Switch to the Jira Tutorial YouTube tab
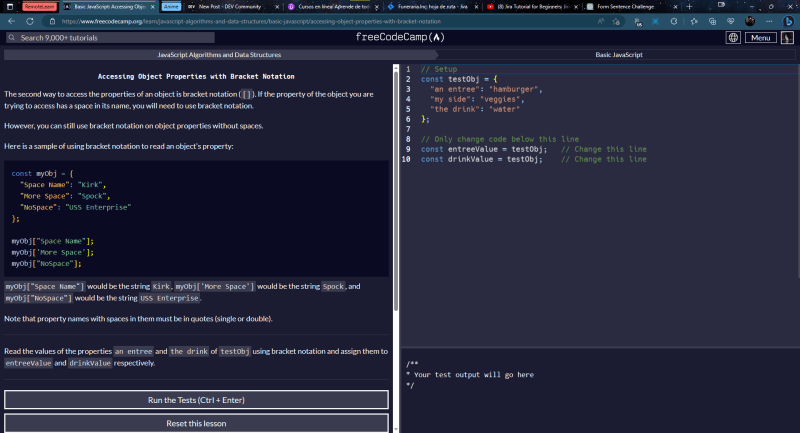Image resolution: width=800 pixels, height=433 pixels. [531, 7]
